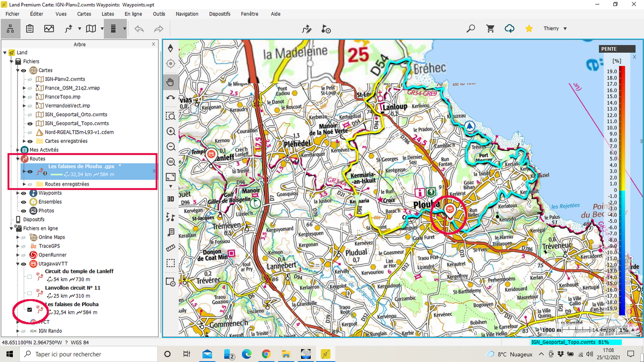
Task: Open the shopping cart store
Action: [x=490, y=29]
